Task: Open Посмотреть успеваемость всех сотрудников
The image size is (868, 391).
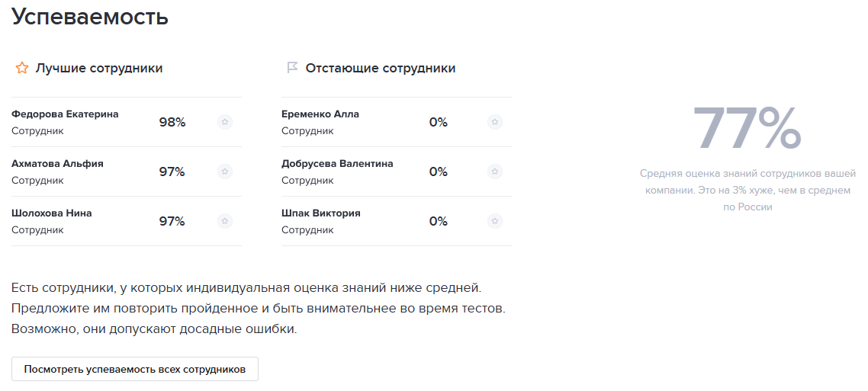Action: (134, 369)
